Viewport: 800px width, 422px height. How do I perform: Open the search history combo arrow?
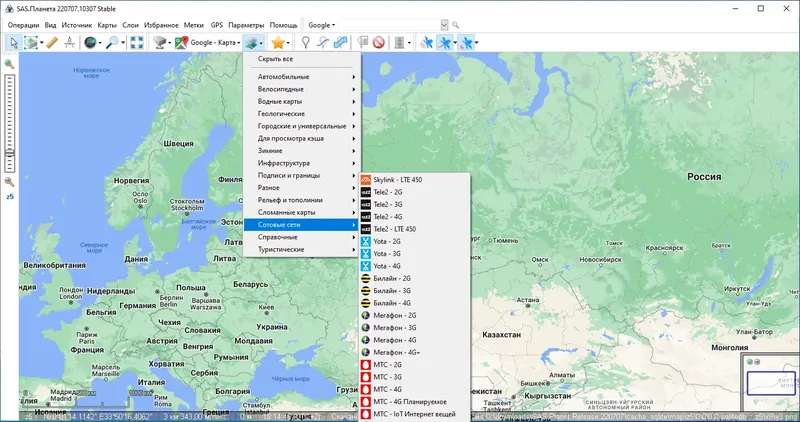(444, 25)
